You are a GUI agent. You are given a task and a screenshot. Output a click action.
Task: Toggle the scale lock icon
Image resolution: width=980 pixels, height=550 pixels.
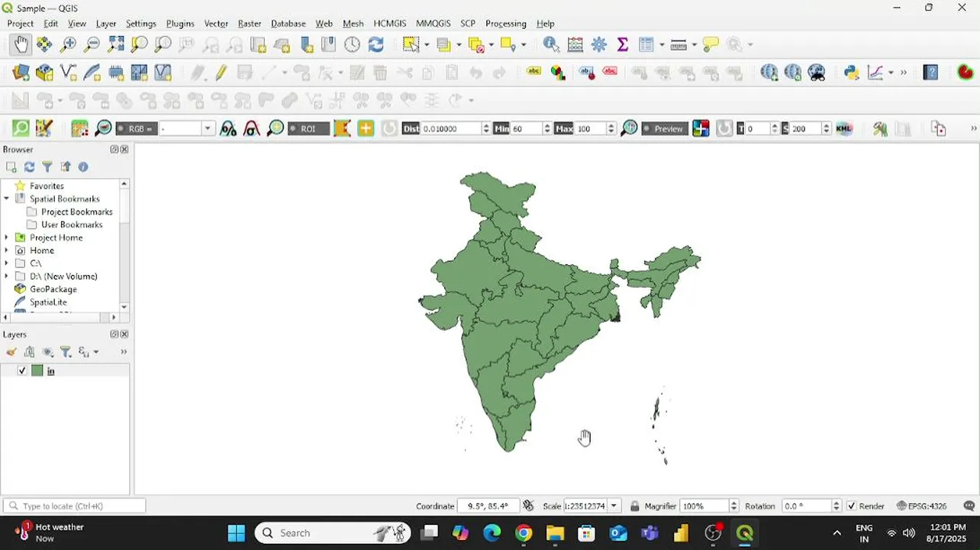point(634,506)
